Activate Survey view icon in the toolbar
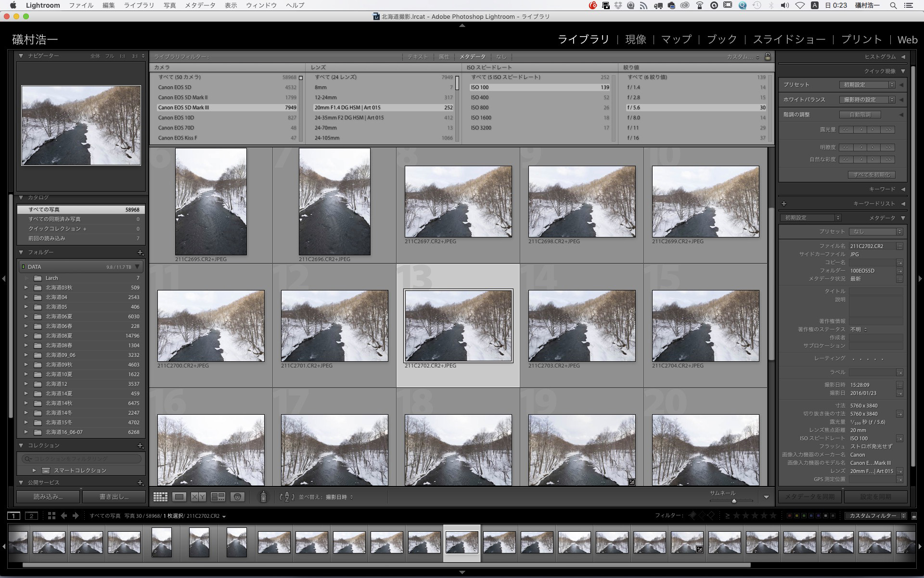Viewport: 924px width, 578px height. click(x=218, y=496)
